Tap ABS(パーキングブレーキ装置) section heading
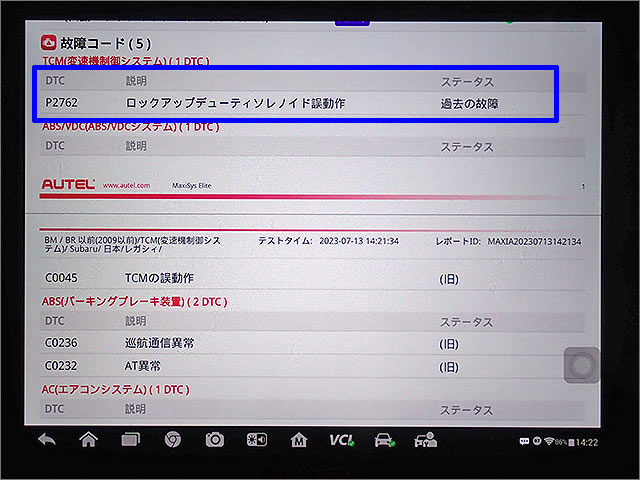Viewport: 640px width, 480px height. coord(134,302)
